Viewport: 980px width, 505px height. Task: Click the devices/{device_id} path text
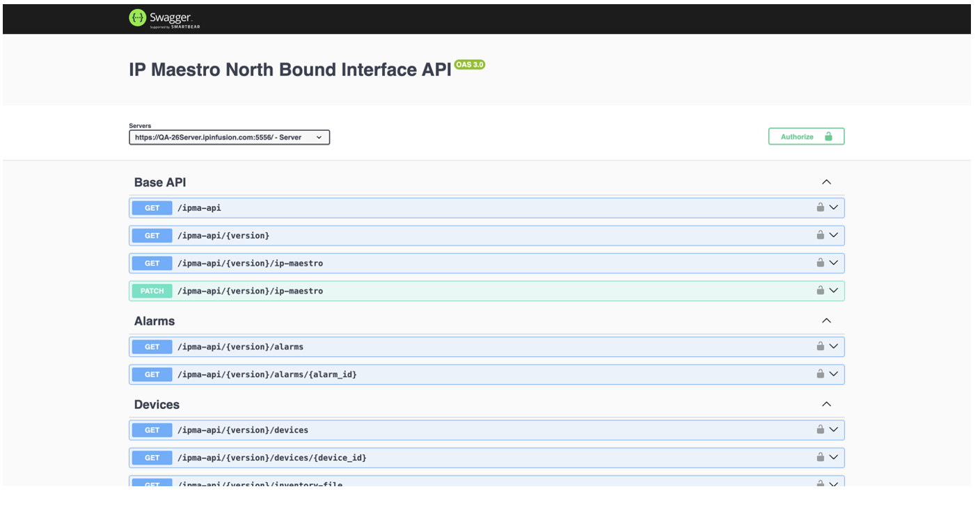pos(272,458)
